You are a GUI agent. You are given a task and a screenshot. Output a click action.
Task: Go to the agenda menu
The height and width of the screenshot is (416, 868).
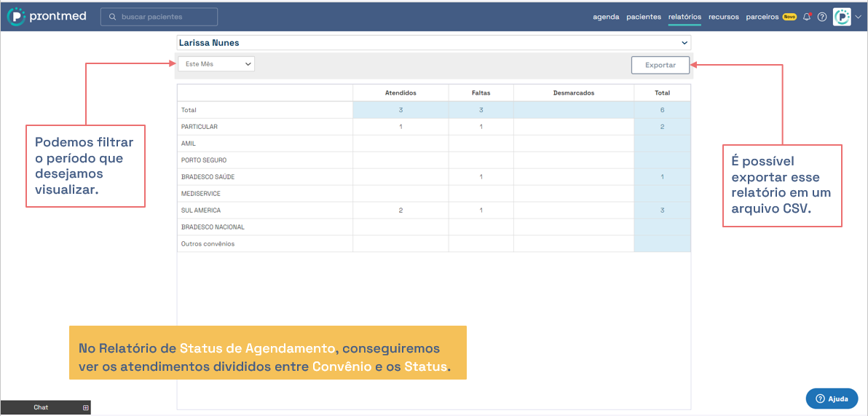tap(606, 17)
